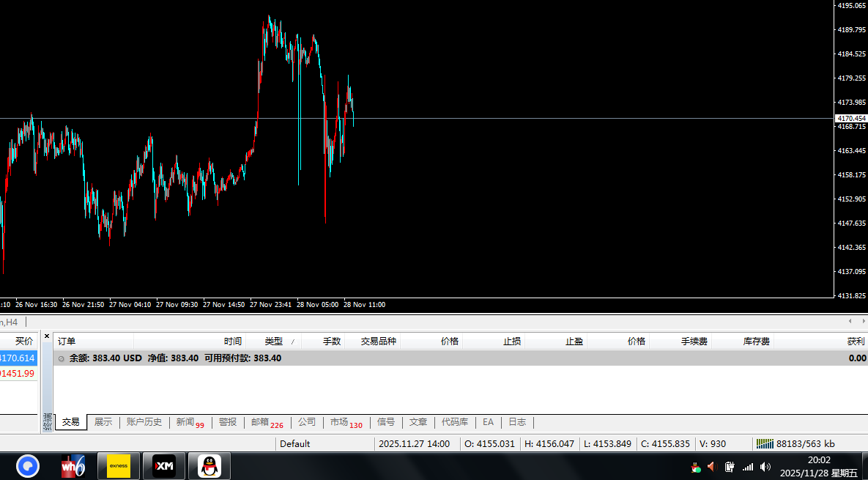Open the XM terminal from the taskbar
Viewport: 868px width, 480px height.
point(163,465)
